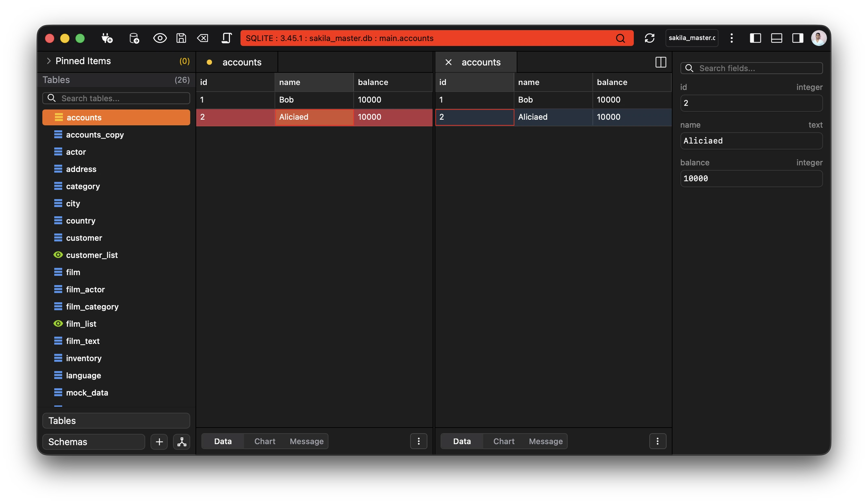The image size is (868, 504).
Task: Open the script scroll icon
Action: click(226, 38)
